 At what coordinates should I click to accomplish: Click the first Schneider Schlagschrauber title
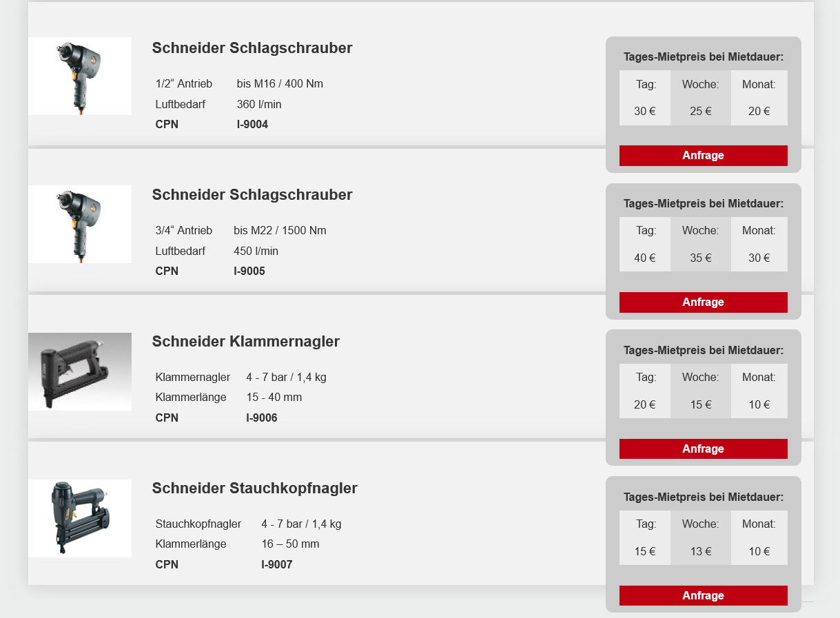(x=252, y=48)
